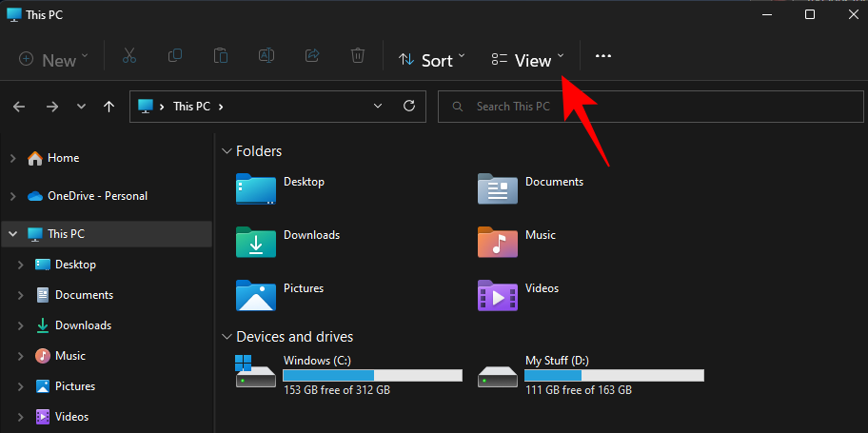Click the Rename icon in toolbar
The image size is (868, 433).
pos(266,55)
